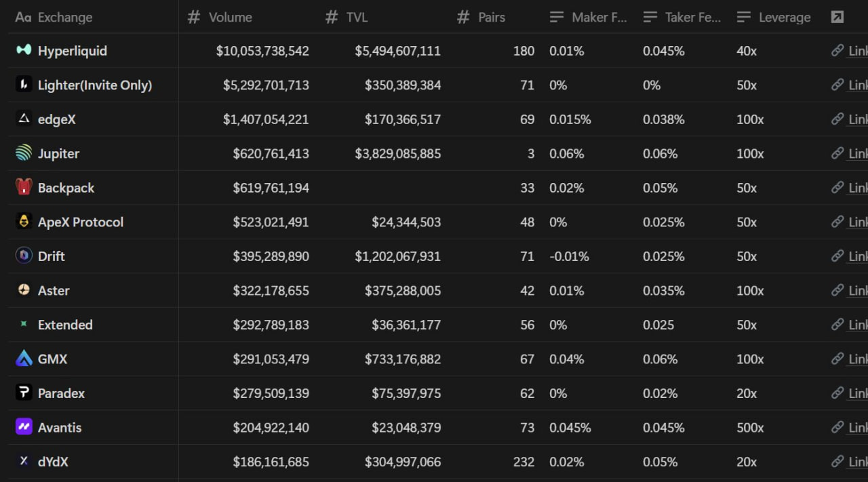Click volume cell $322,178,655 for Aster
868x482 pixels.
[271, 291]
